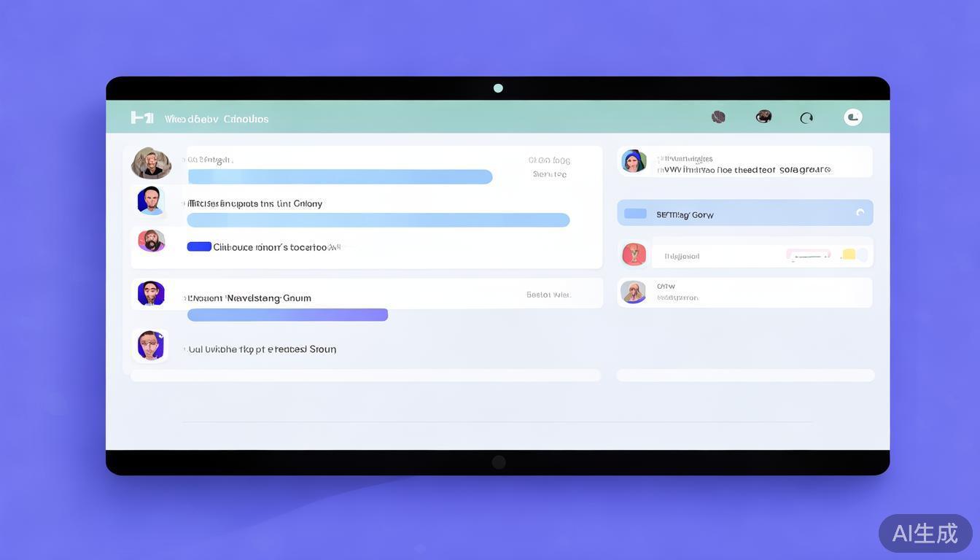Screen dimensions: 980x560
Task: Select the gray-haired man's avatar at top
Action: click(151, 163)
